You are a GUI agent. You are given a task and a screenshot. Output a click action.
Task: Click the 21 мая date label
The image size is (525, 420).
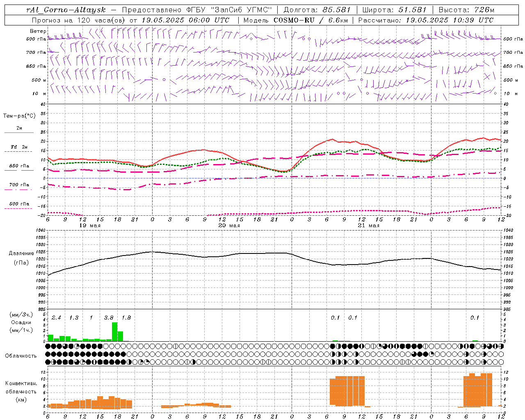[368, 226]
